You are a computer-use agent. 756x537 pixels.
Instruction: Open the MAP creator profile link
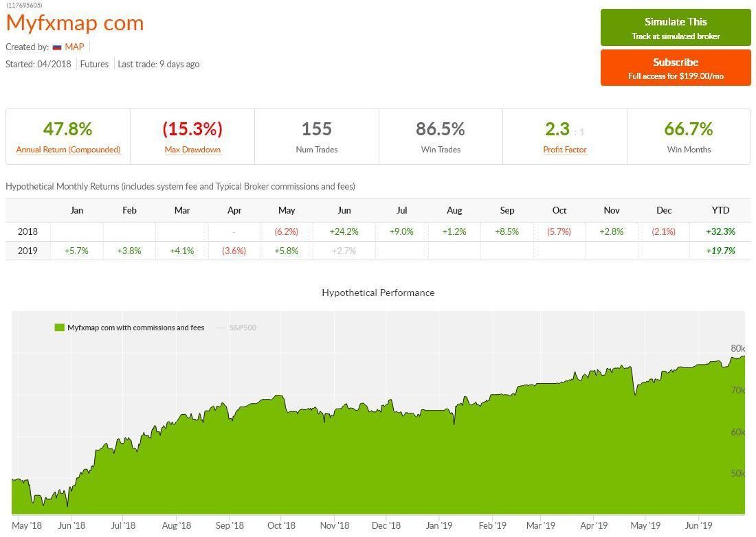(74, 47)
